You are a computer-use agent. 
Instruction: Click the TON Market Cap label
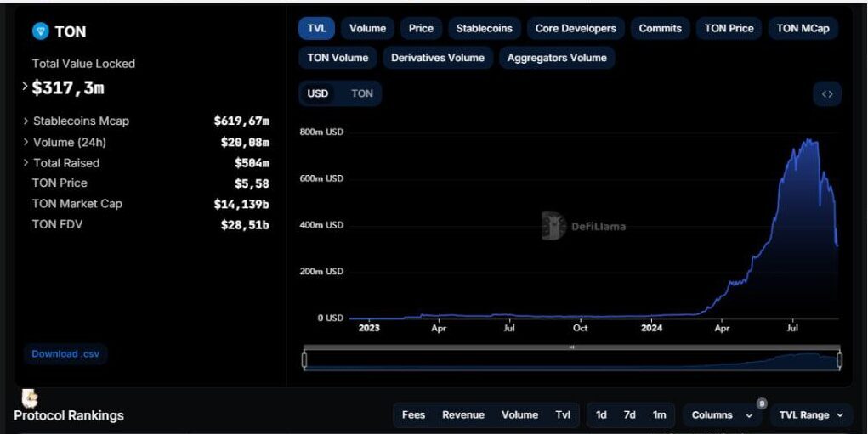pos(77,204)
